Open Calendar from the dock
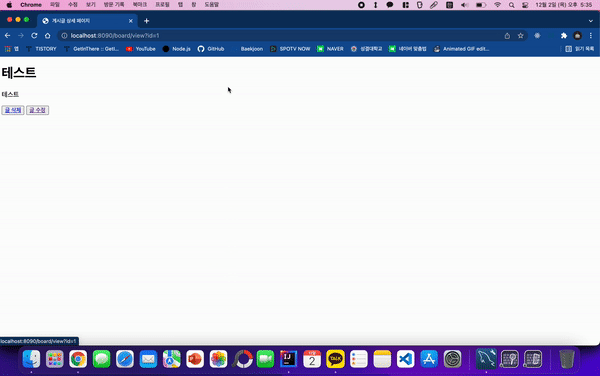The width and height of the screenshot is (600, 376). 312,359
